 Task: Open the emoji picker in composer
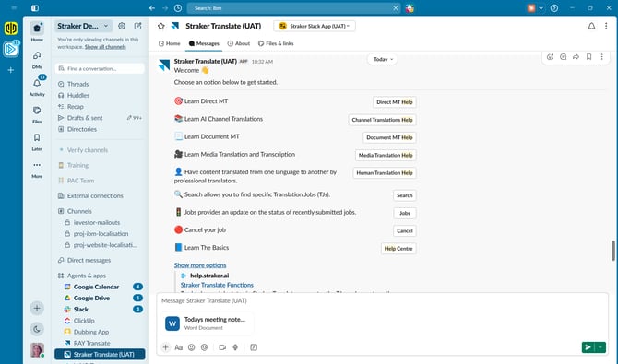(x=191, y=347)
